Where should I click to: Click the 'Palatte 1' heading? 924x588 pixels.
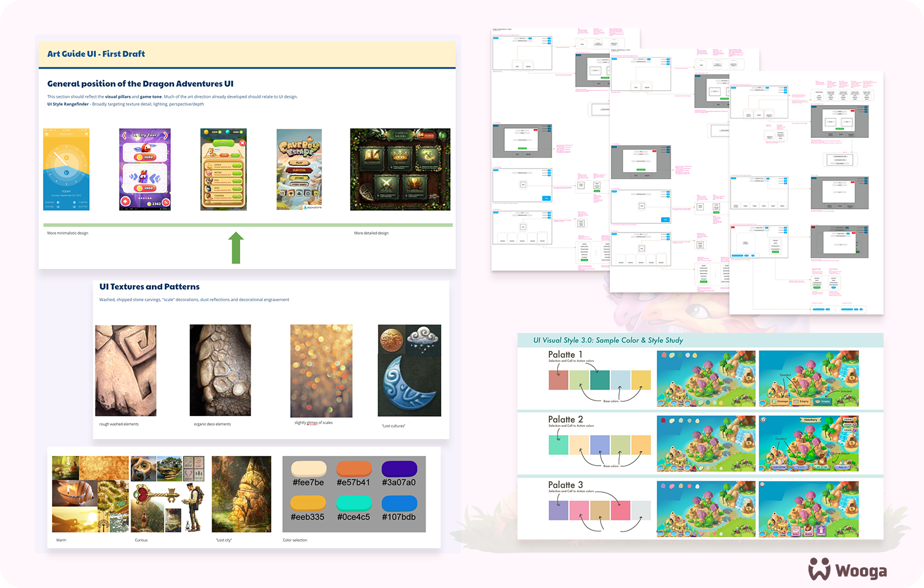[x=565, y=354]
